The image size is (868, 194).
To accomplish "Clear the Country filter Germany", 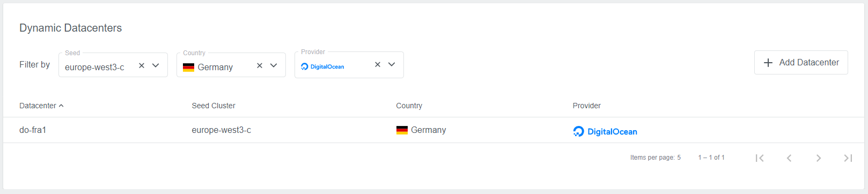I will [260, 65].
